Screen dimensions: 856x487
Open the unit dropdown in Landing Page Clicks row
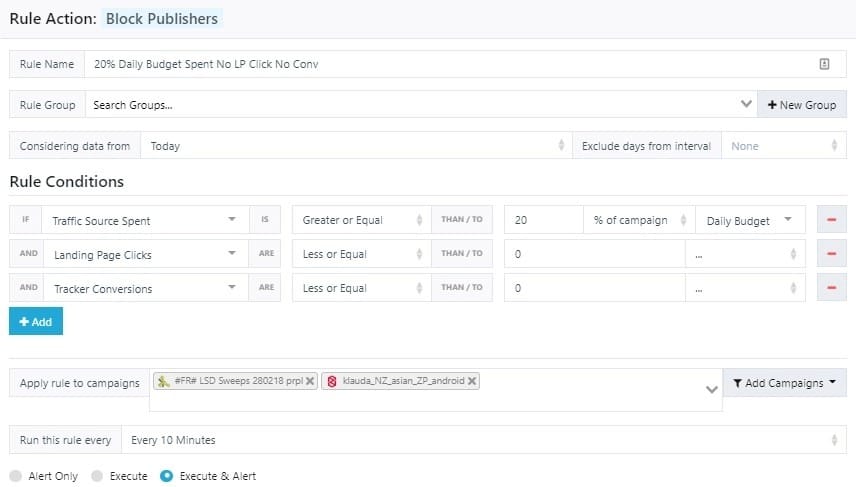click(745, 254)
